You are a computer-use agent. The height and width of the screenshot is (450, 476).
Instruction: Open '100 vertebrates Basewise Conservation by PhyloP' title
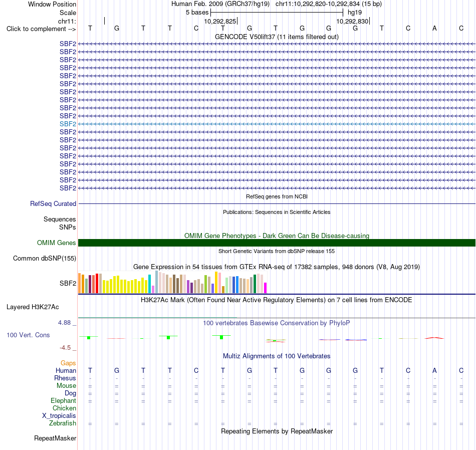tap(277, 323)
